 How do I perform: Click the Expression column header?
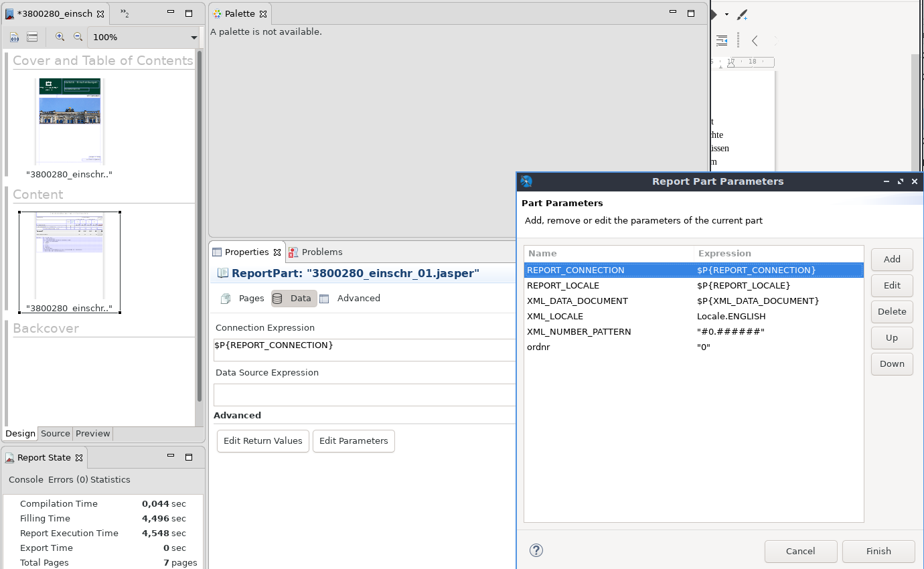click(779, 254)
